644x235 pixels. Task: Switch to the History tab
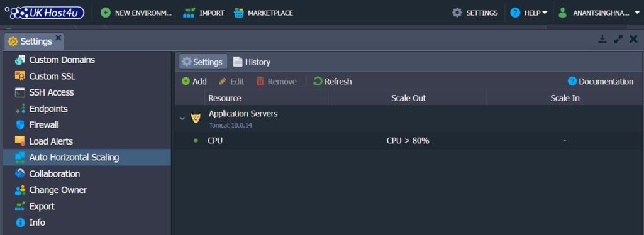tap(252, 62)
